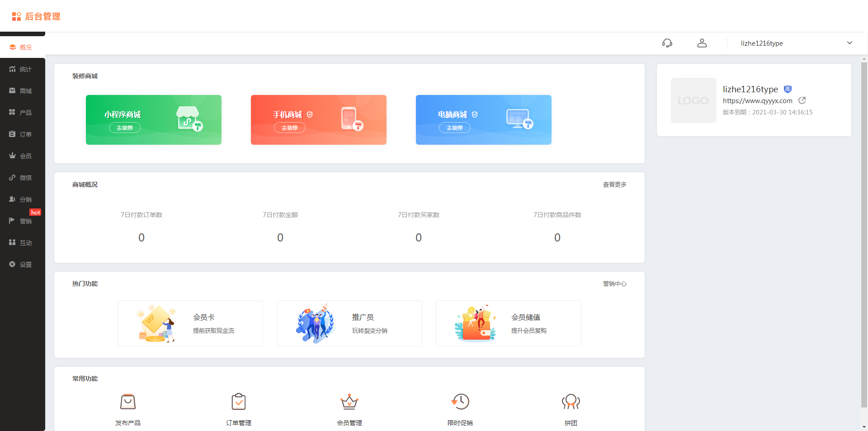Click the 会员储值 wallet illustration
The width and height of the screenshot is (868, 431).
tap(476, 323)
